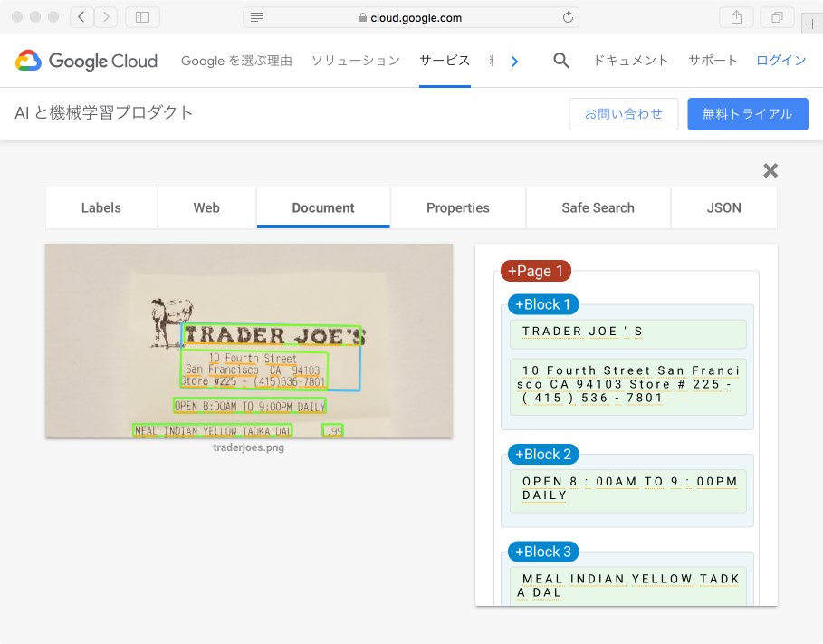Reload the page with the refresh icon

pyautogui.click(x=568, y=17)
